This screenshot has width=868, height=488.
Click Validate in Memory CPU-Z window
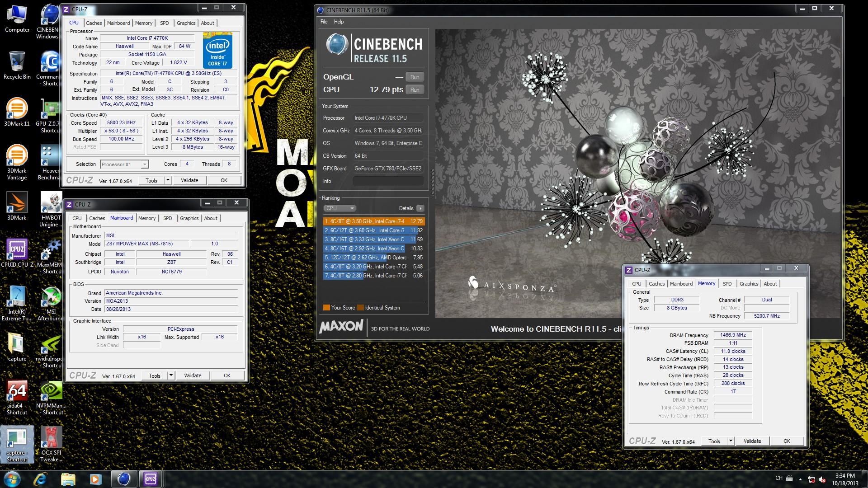click(752, 441)
